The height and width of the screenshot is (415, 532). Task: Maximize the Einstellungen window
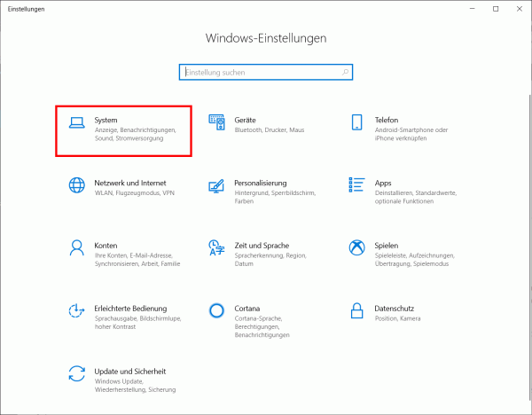coord(496,9)
